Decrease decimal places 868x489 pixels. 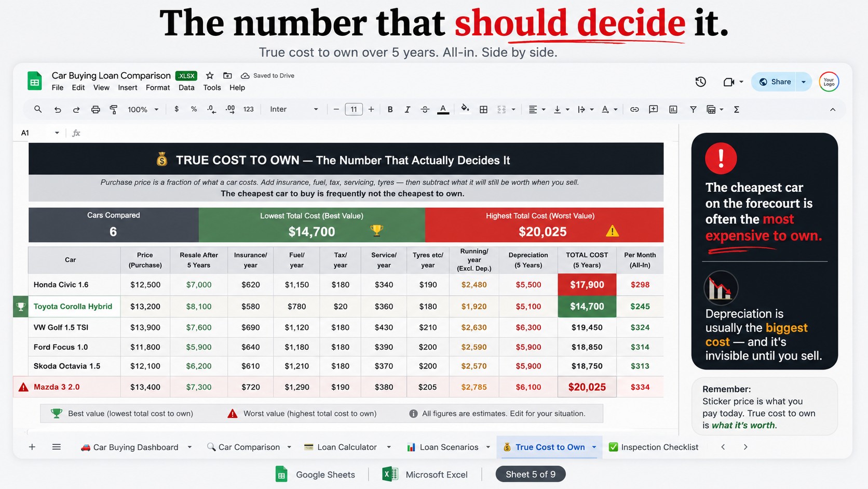211,109
